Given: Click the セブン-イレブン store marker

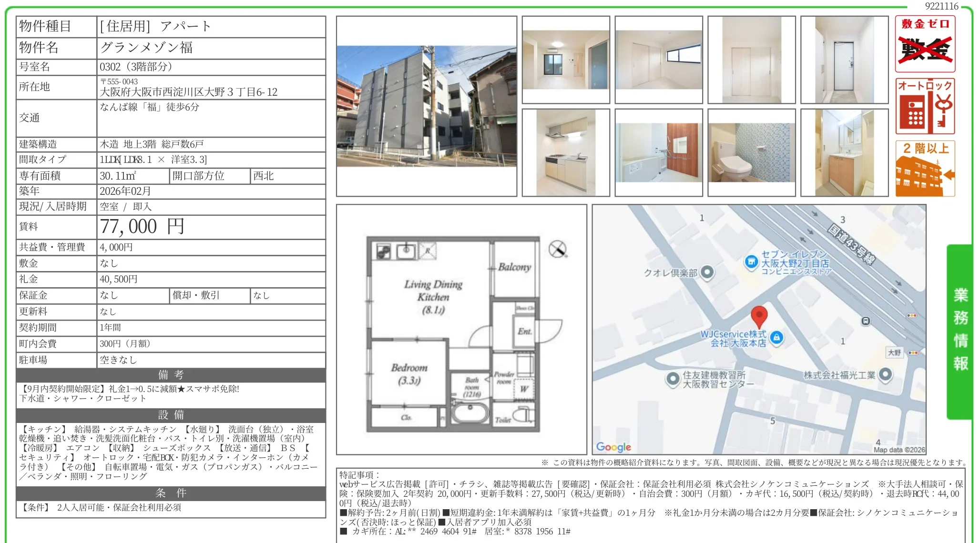Looking at the screenshot, I should click(751, 261).
